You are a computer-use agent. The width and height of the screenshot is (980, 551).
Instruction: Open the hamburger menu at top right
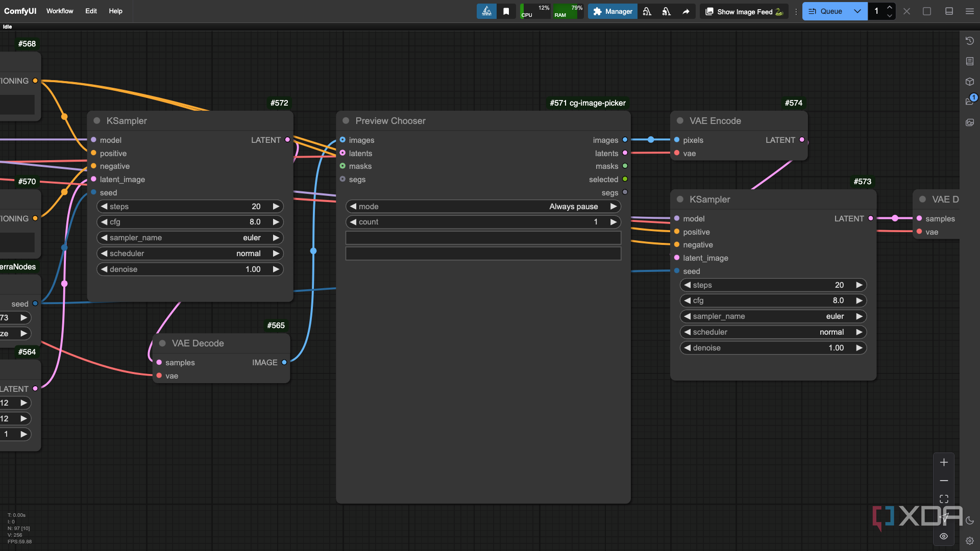(970, 11)
